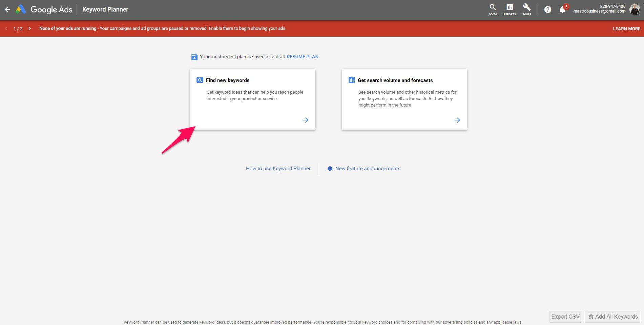This screenshot has height=325, width=644.
Task: Click the Find new keywords magnifier icon
Action: click(200, 80)
